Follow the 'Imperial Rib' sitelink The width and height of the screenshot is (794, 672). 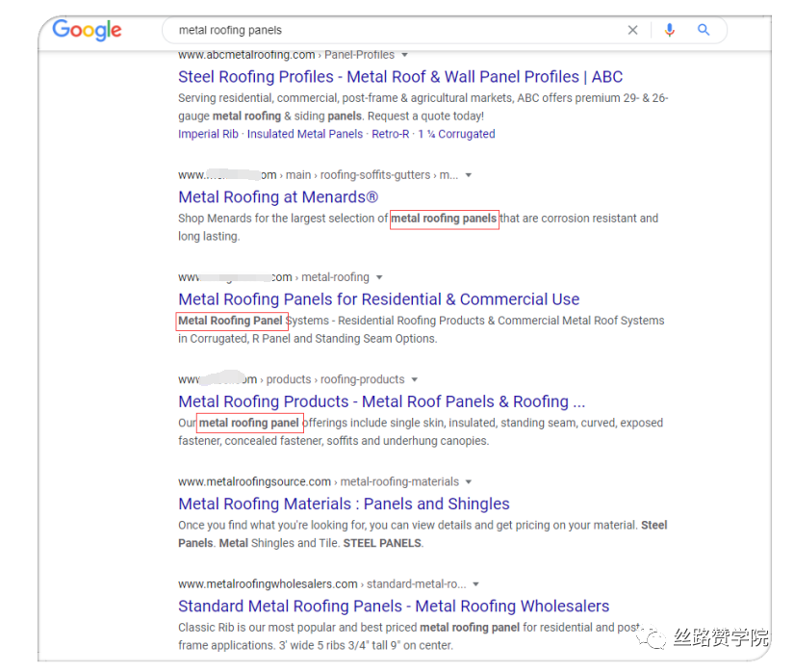tap(208, 134)
